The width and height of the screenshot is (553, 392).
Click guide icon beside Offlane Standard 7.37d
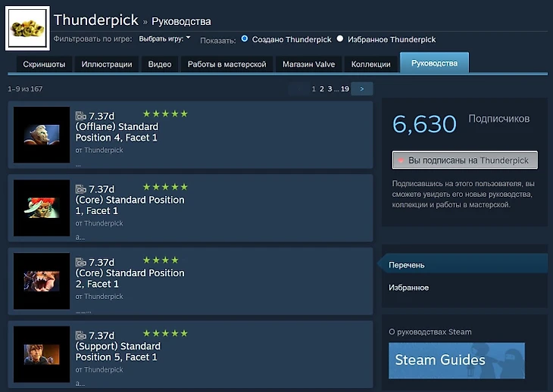[x=80, y=116]
